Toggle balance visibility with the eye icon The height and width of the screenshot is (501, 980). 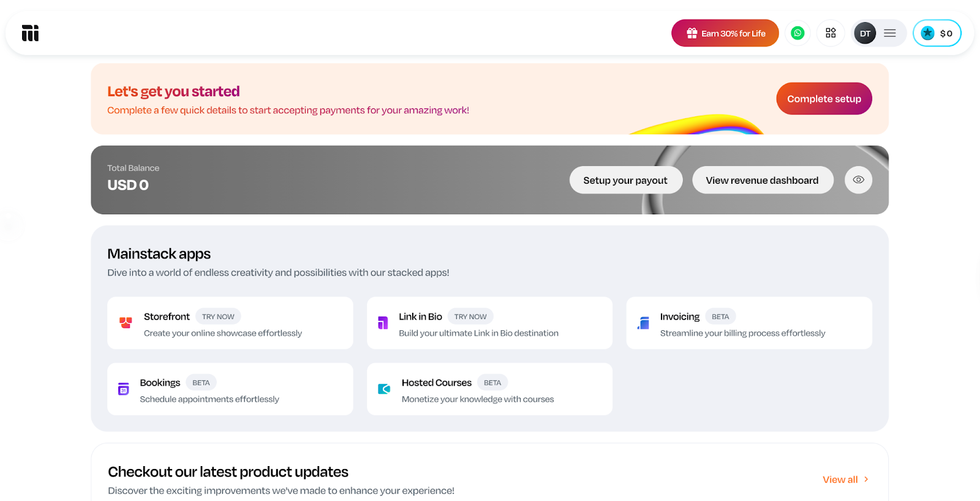click(858, 179)
